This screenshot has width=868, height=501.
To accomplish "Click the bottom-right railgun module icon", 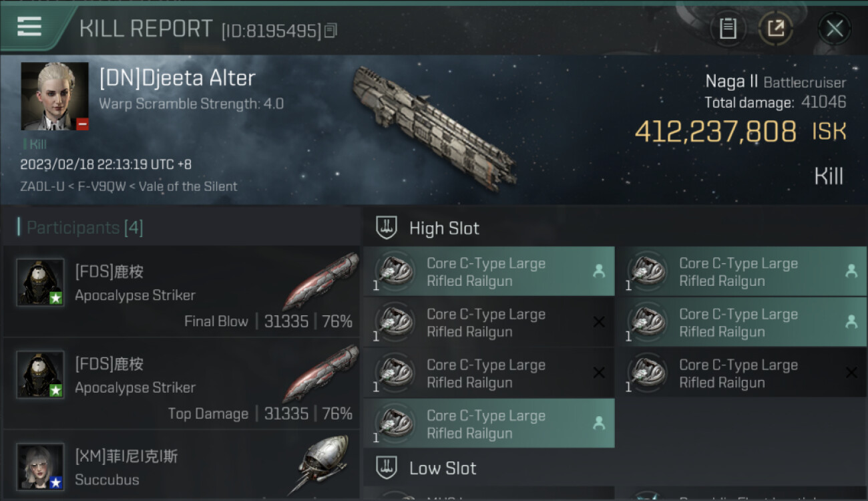I will point(646,373).
